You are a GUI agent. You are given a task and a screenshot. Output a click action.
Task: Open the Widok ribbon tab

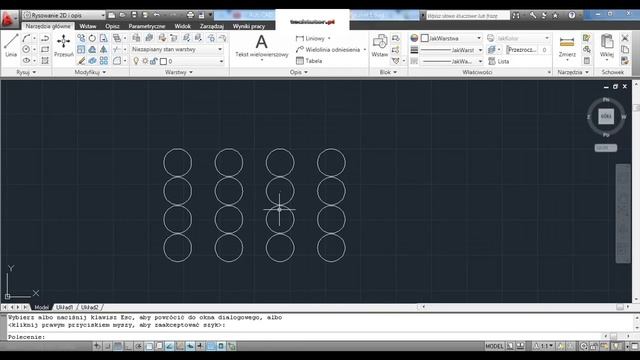pyautogui.click(x=182, y=26)
